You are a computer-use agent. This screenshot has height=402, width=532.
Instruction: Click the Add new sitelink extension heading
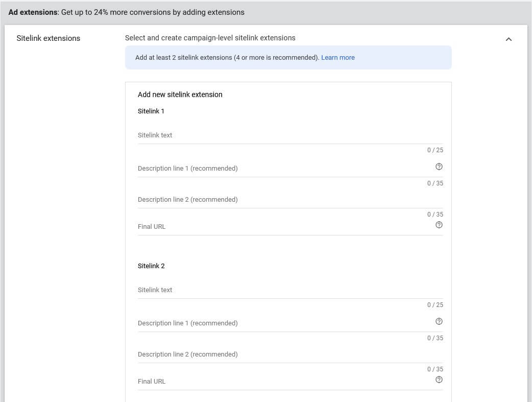click(x=180, y=94)
